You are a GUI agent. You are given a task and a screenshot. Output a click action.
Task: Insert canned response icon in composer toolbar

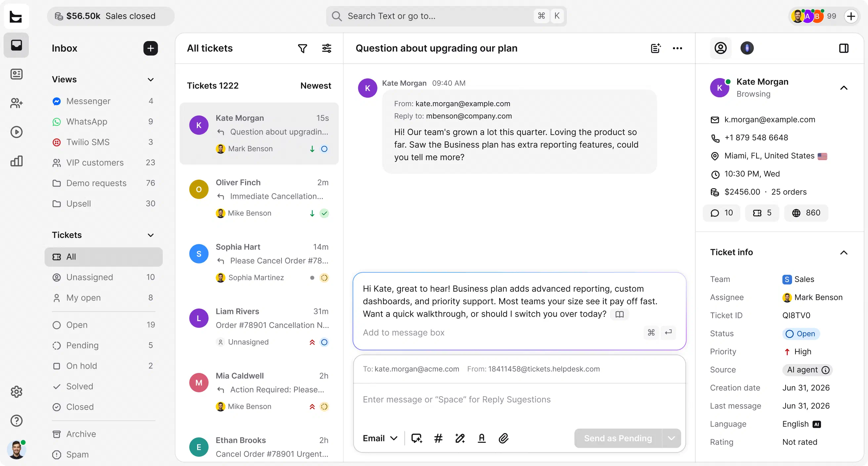pos(416,438)
